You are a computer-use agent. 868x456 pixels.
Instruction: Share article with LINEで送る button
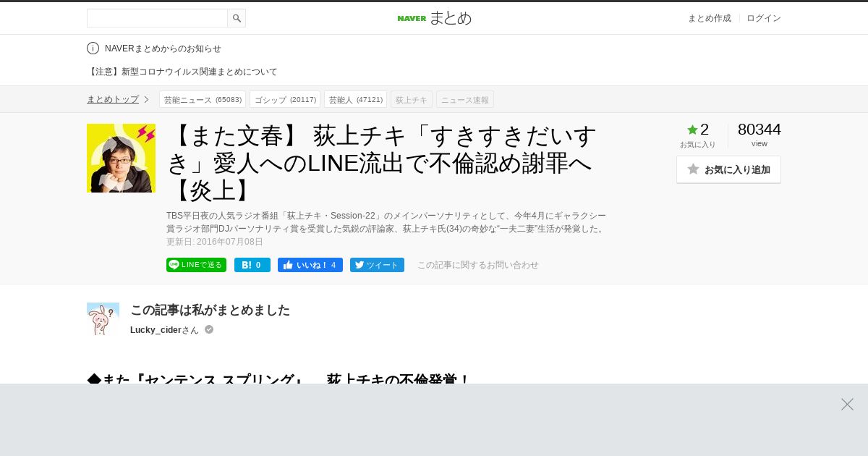click(x=196, y=265)
